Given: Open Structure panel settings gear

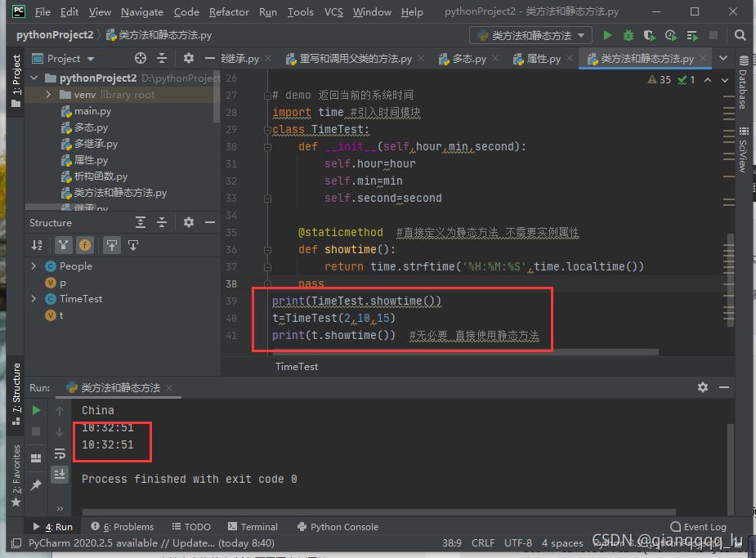Looking at the screenshot, I should coord(189,223).
